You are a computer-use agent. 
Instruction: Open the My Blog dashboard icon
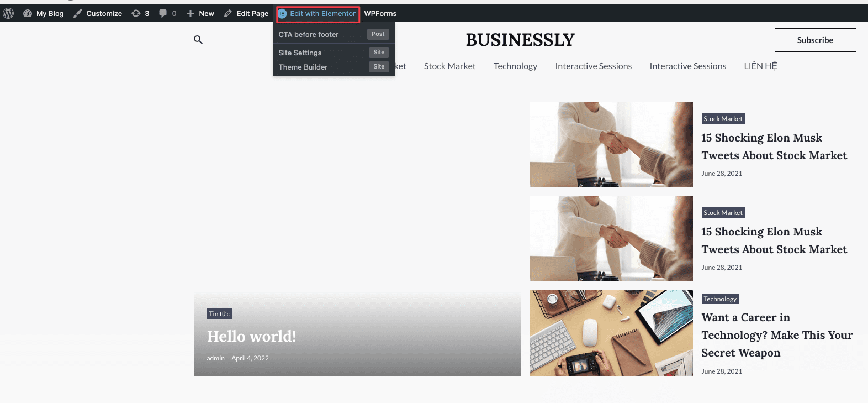tap(28, 13)
